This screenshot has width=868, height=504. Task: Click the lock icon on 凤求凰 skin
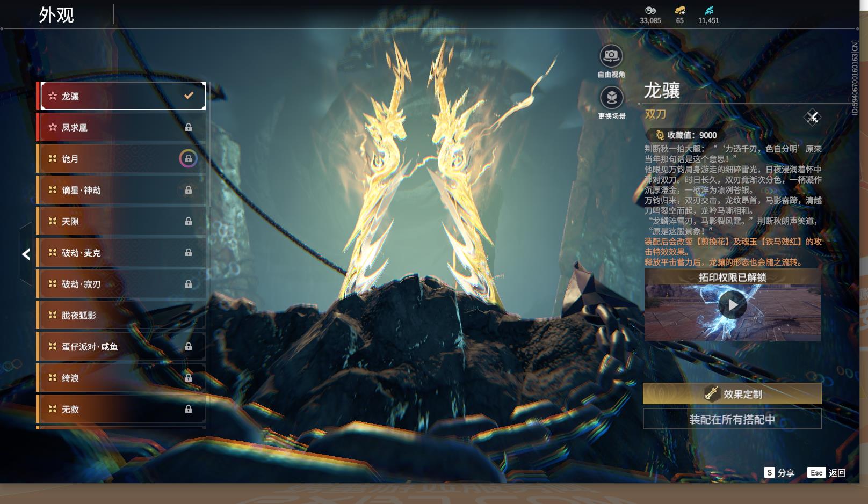[188, 127]
